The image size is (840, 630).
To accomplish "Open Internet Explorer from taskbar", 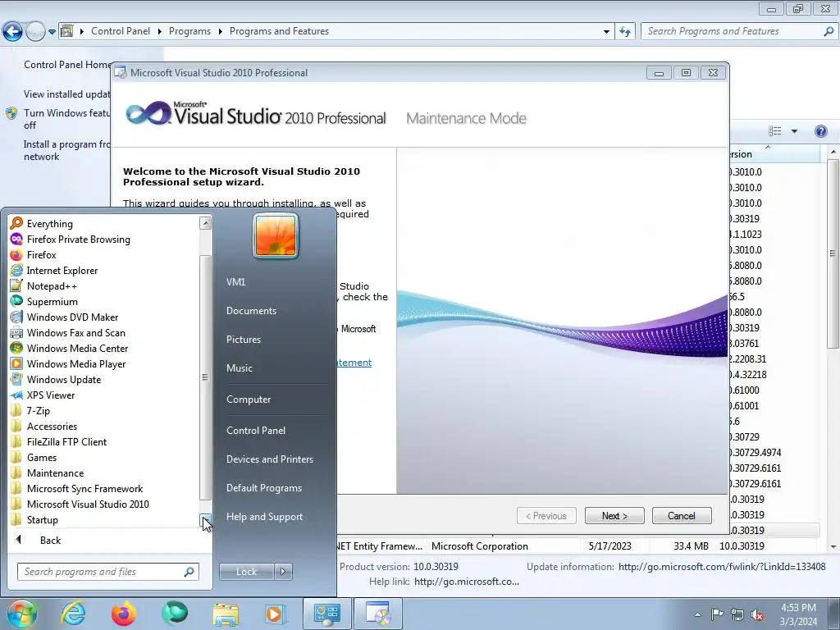I will [73, 614].
